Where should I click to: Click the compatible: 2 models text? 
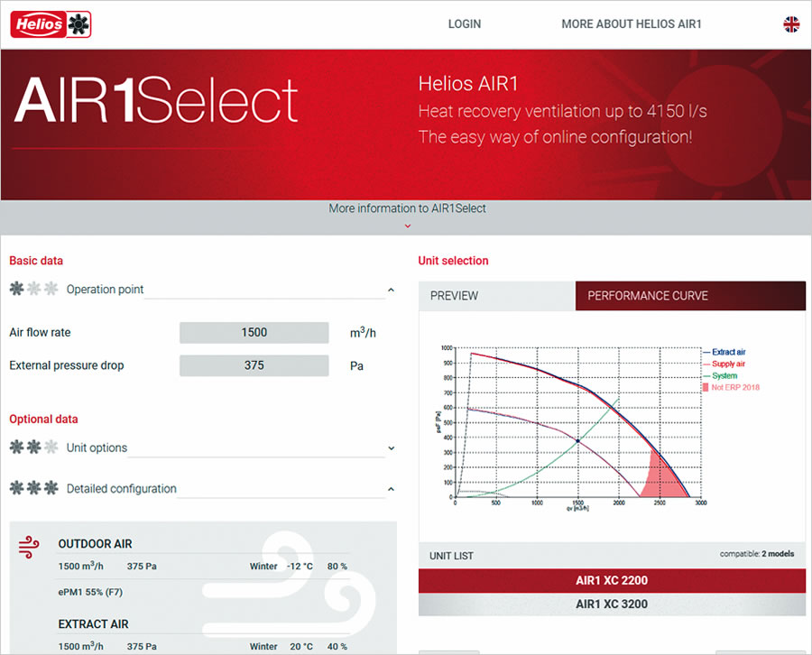pos(757,554)
